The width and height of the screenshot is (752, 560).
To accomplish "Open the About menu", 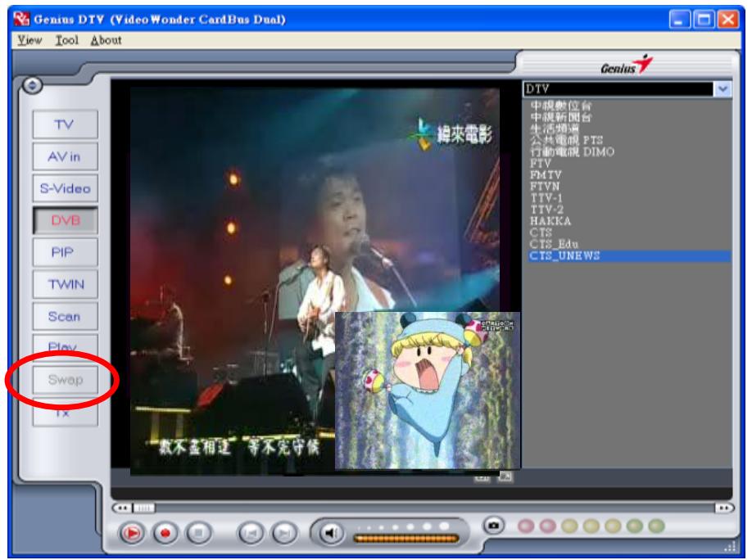I will 106,40.
